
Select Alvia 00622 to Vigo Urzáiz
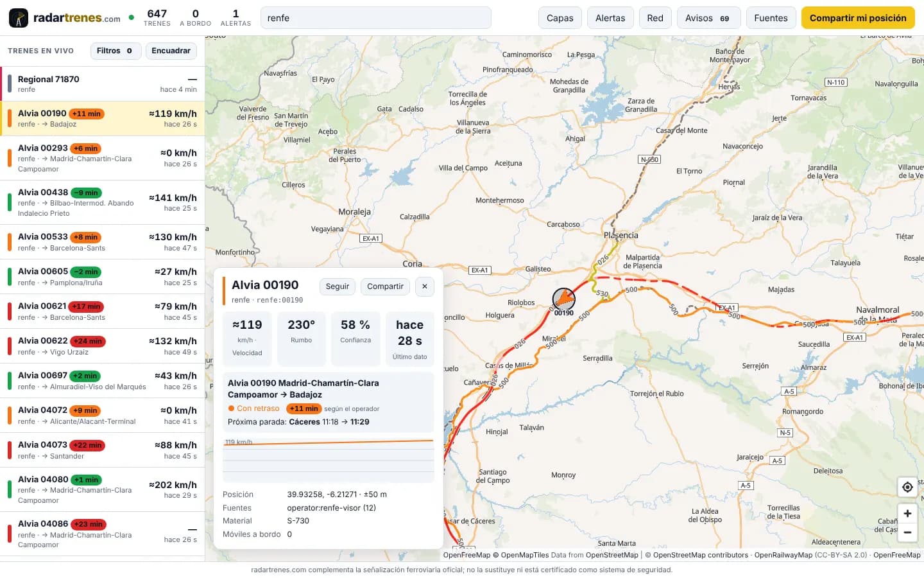pyautogui.click(x=103, y=346)
